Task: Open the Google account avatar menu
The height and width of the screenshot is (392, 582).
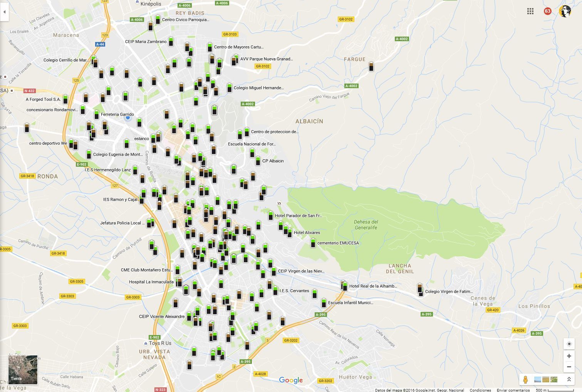Action: click(565, 11)
